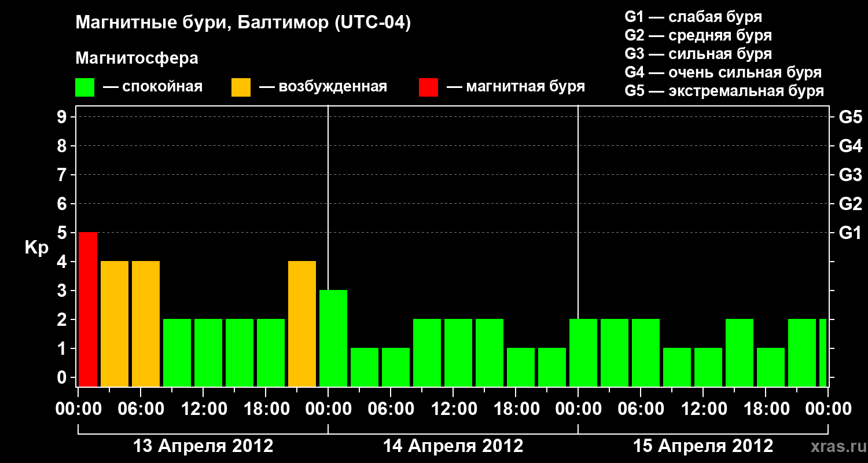Click the '12:00' time label above 15 Апреля
This screenshot has width=868, height=463.
(703, 409)
